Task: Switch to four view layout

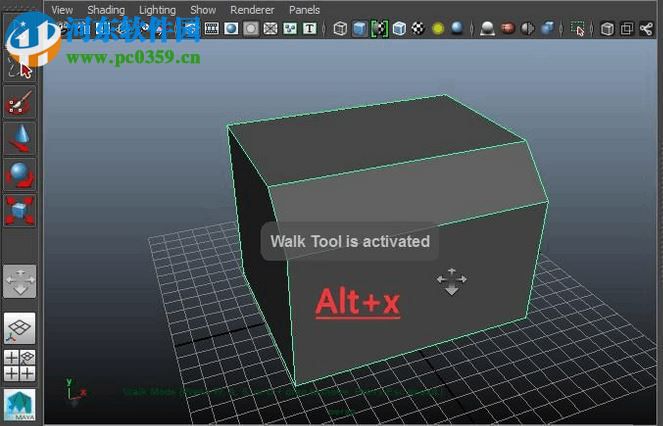Action: coord(19,365)
